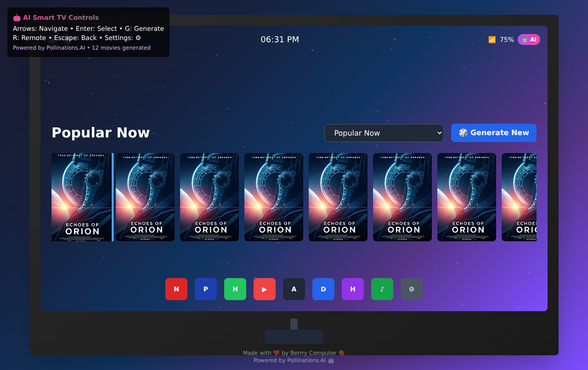Toggle the AI robot mode badge
The height and width of the screenshot is (370, 588).
tap(529, 40)
